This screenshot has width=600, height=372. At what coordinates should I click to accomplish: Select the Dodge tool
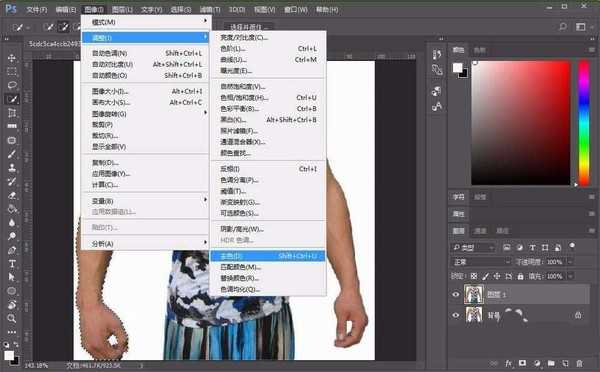[12, 237]
